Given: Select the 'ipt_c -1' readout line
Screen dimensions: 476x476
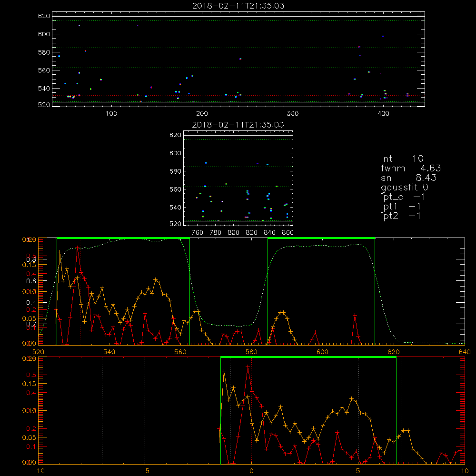Looking at the screenshot, I should coord(403,197).
